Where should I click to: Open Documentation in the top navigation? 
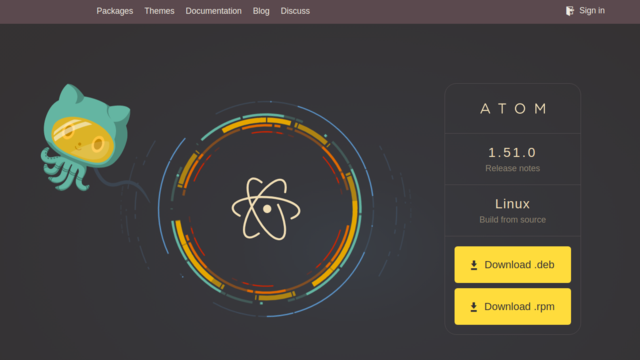point(213,11)
